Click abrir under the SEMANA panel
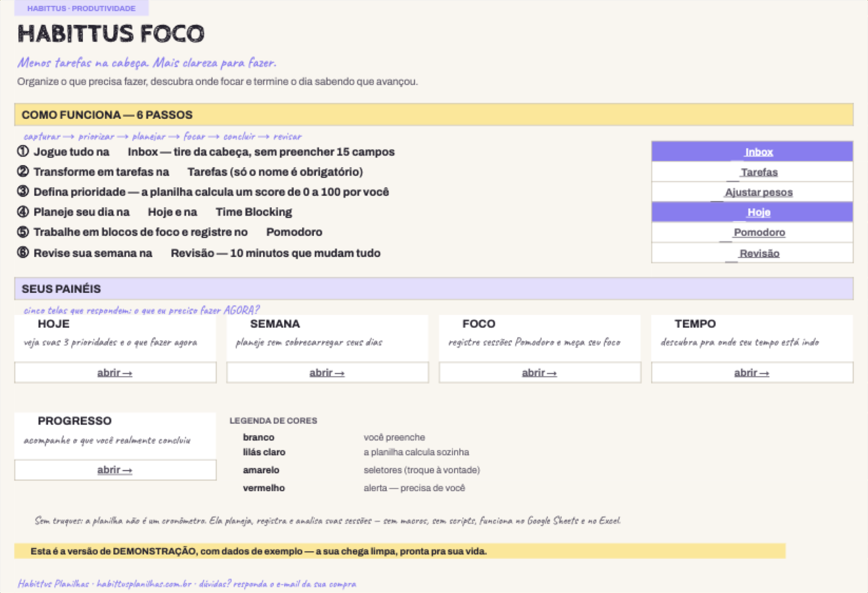868x593 pixels. pos(327,372)
